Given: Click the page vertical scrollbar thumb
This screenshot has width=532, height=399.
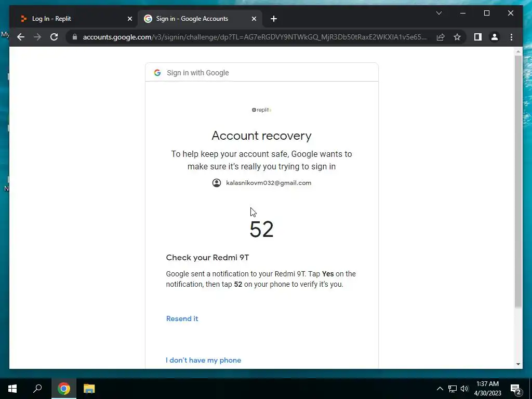Looking at the screenshot, I should (x=518, y=181).
